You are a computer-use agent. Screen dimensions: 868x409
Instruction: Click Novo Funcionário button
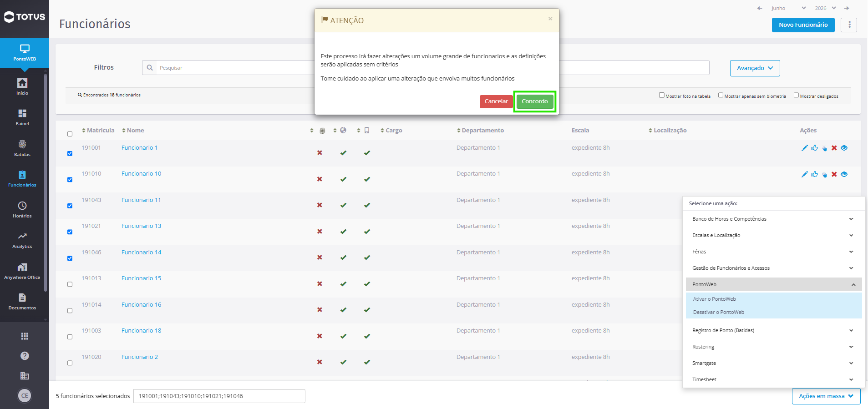point(803,25)
